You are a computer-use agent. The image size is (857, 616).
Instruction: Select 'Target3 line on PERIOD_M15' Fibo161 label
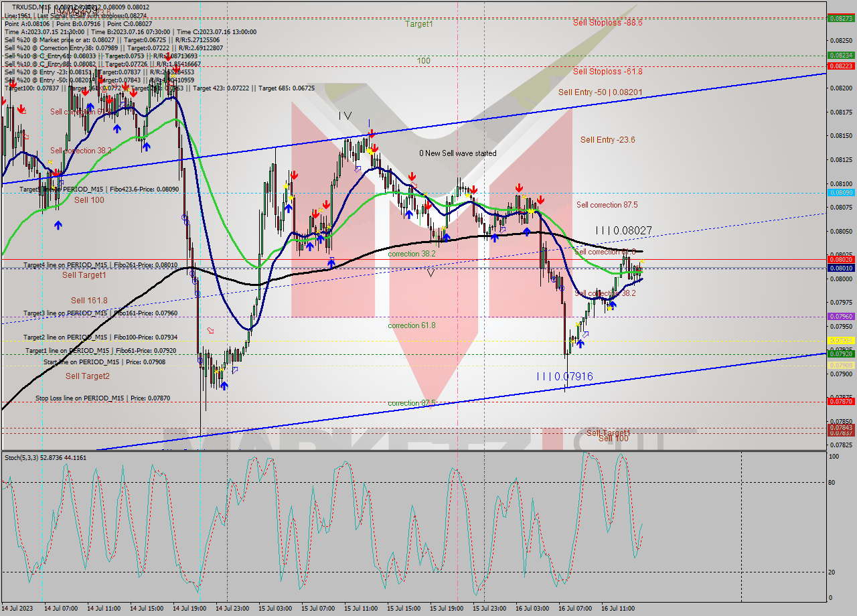100,313
